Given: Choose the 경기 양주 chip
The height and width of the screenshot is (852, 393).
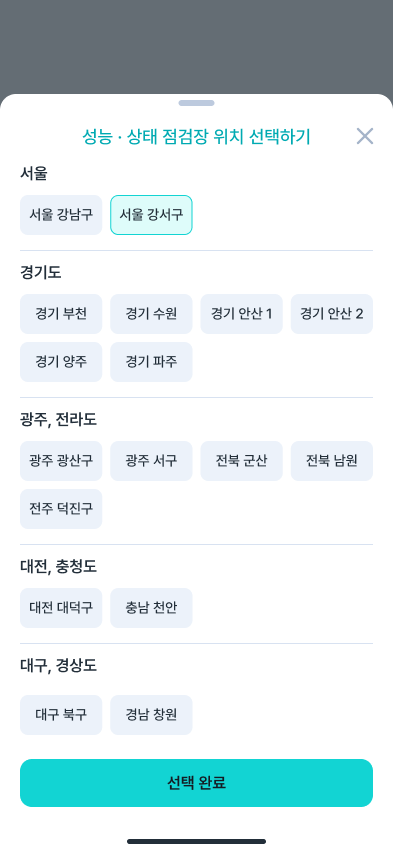Looking at the screenshot, I should [x=61, y=362].
